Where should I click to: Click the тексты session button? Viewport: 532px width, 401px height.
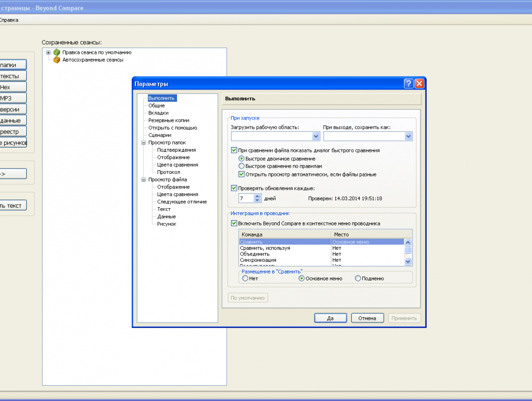click(13, 76)
